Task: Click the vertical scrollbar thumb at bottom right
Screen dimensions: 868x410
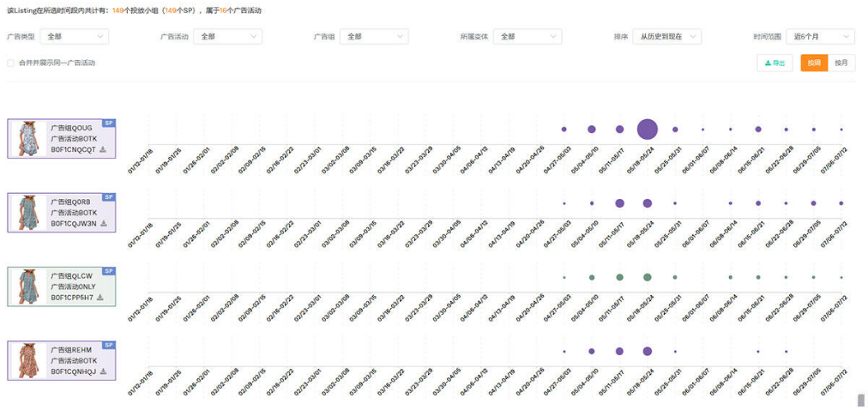Action: click(860, 401)
